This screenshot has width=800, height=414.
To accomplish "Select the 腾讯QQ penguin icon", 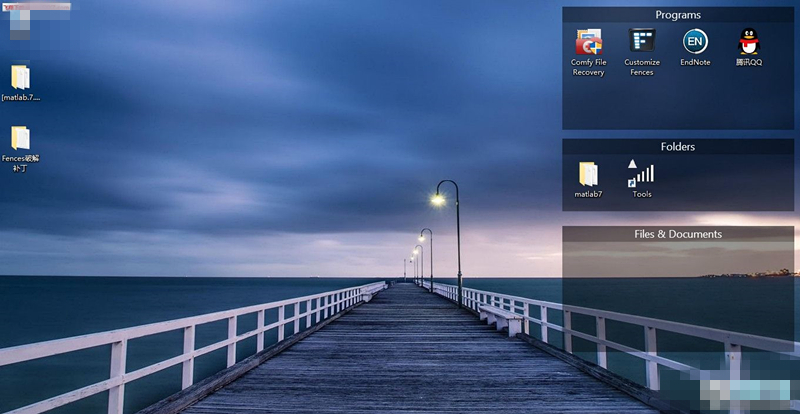I will (x=749, y=42).
